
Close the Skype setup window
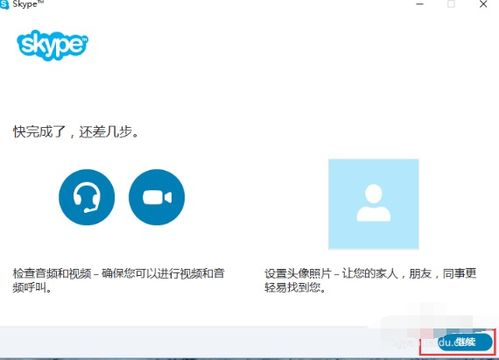483,4
